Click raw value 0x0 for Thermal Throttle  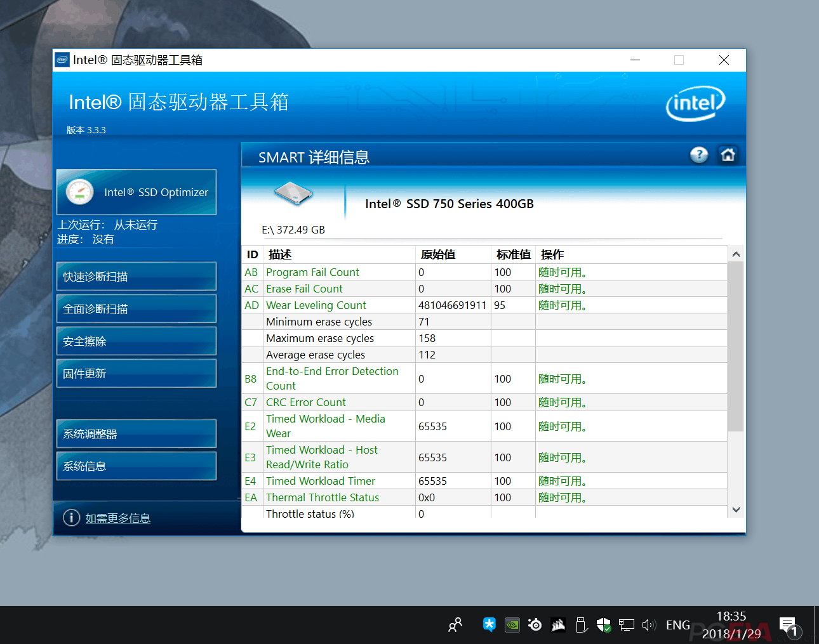tap(427, 497)
